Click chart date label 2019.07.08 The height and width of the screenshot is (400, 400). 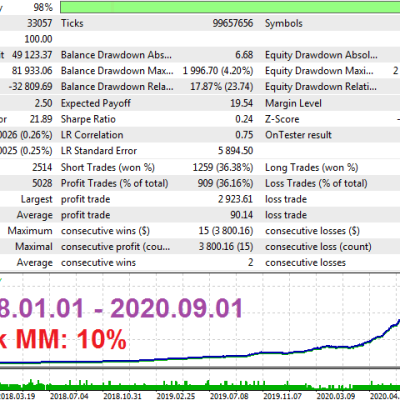point(229,396)
